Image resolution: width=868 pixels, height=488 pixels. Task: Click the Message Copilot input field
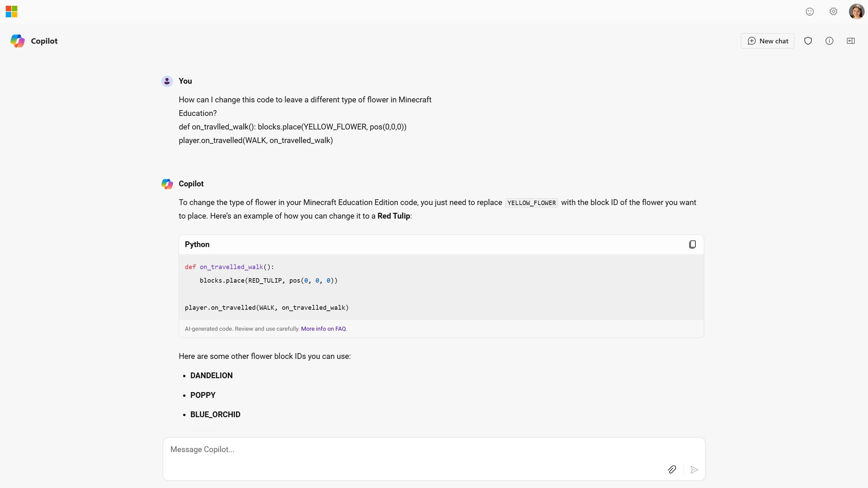434,459
